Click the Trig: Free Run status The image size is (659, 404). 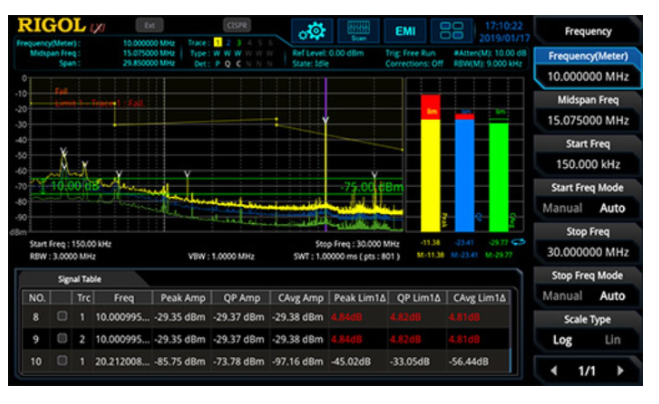pyautogui.click(x=410, y=53)
